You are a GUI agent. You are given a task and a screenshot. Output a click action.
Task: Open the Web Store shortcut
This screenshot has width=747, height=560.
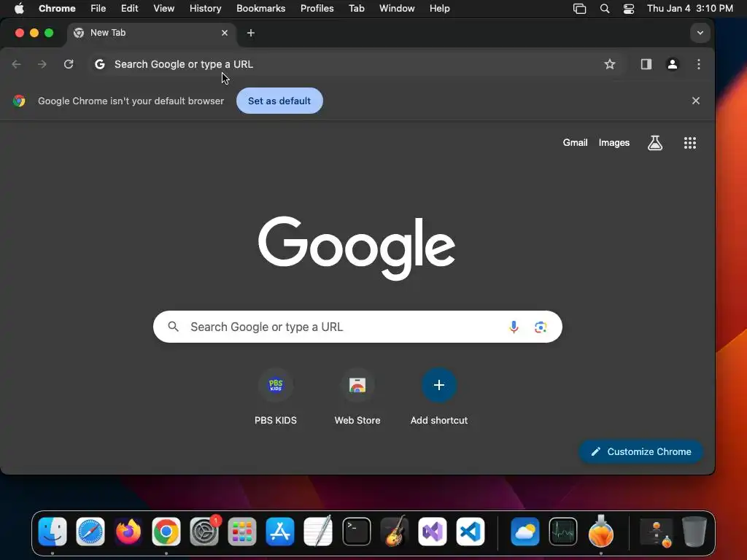click(357, 397)
